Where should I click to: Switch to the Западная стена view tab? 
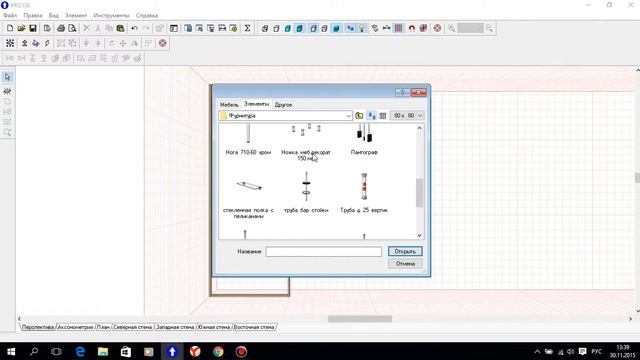click(175, 327)
